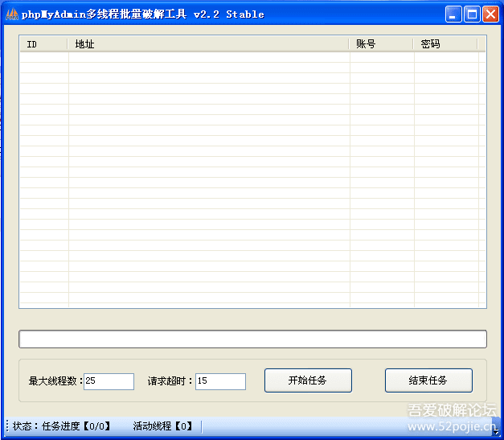Click the 请求超时 label
This screenshot has height=440, width=504.
coord(170,381)
